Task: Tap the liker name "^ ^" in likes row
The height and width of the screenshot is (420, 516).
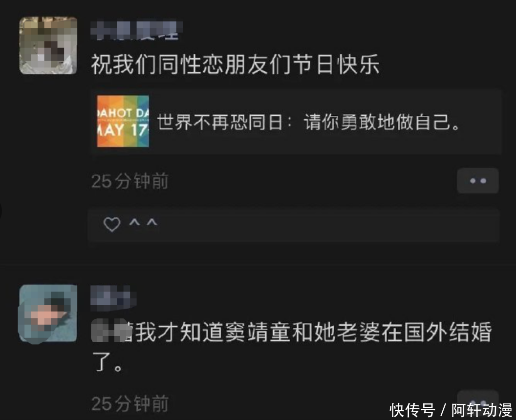Action: point(143,223)
